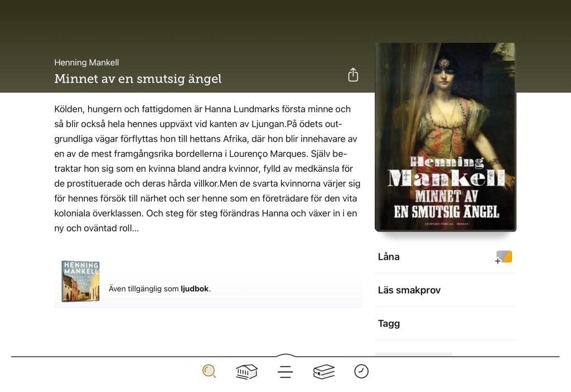
Task: Click the title Minnet av en smutsig ängel
Action: tap(138, 79)
